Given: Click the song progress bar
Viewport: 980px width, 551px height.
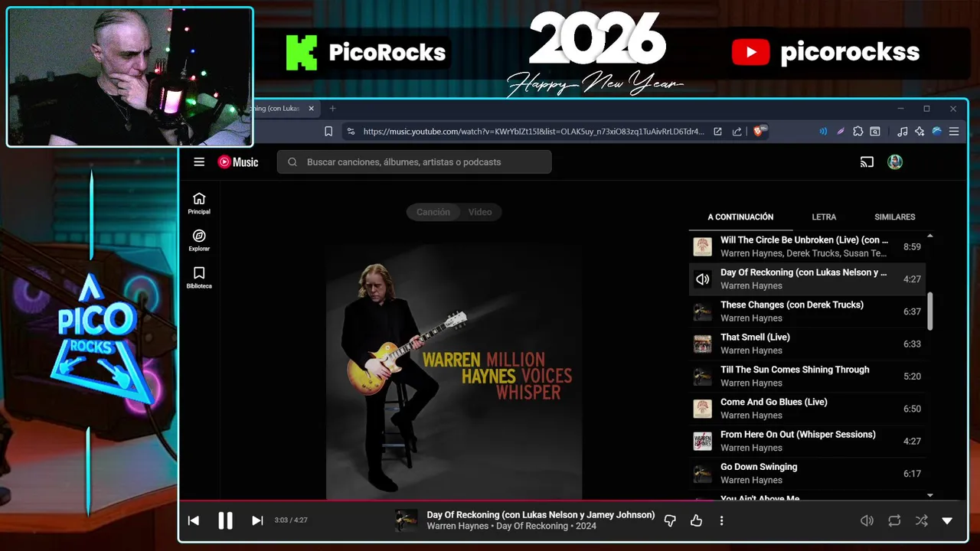Looking at the screenshot, I should coord(573,501).
